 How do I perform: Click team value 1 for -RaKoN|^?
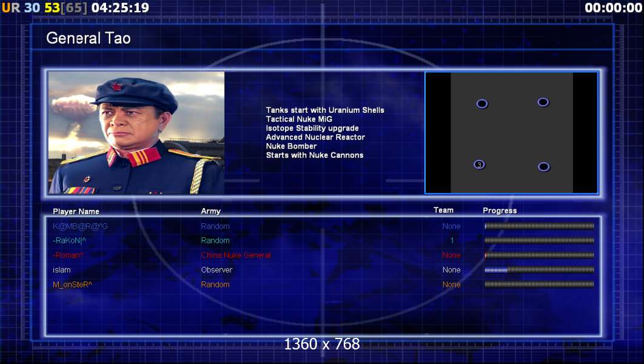coord(452,241)
